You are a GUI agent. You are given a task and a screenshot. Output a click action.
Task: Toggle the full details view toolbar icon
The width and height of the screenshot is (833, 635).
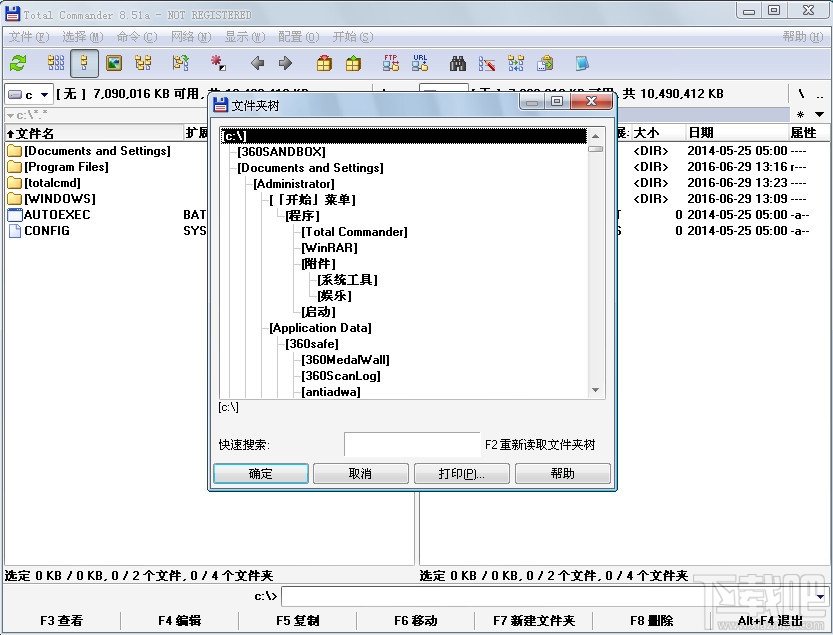84,63
